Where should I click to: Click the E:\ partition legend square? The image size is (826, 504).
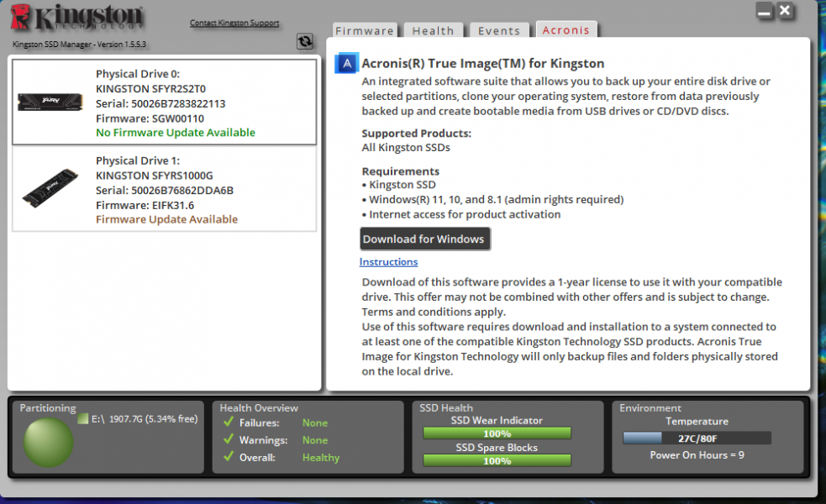click(82, 418)
